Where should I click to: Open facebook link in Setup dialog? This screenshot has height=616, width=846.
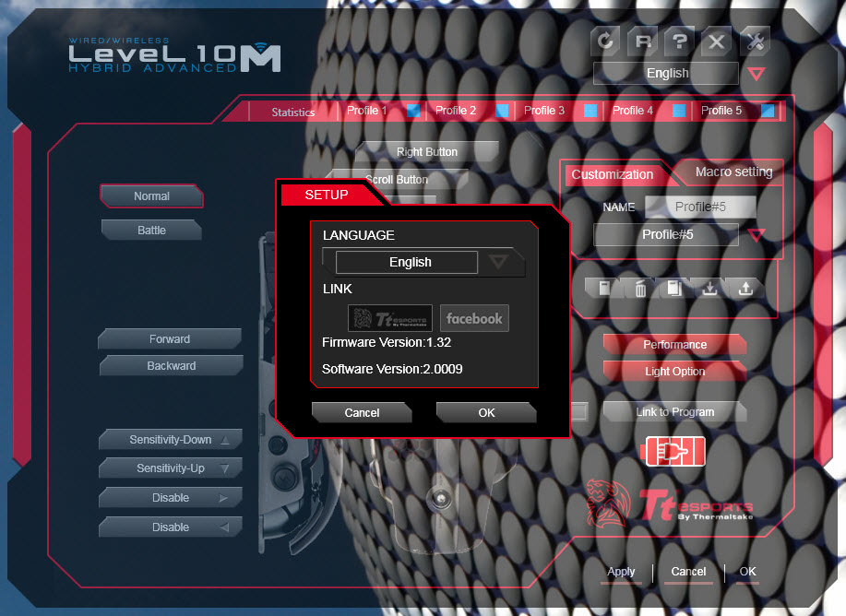(474, 318)
